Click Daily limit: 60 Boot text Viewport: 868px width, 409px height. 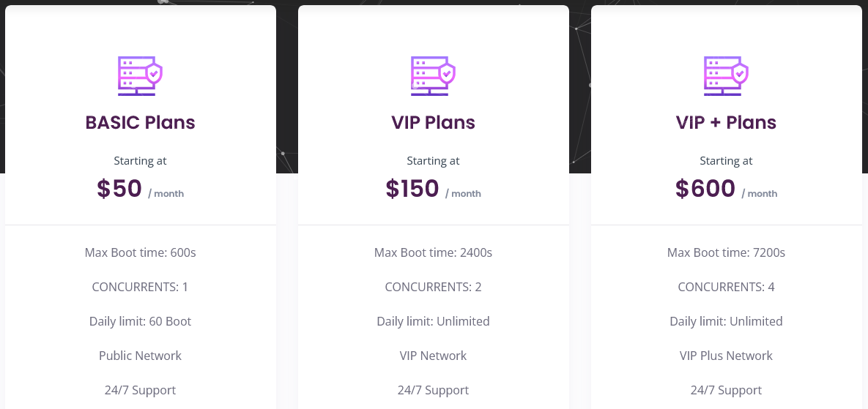point(140,321)
